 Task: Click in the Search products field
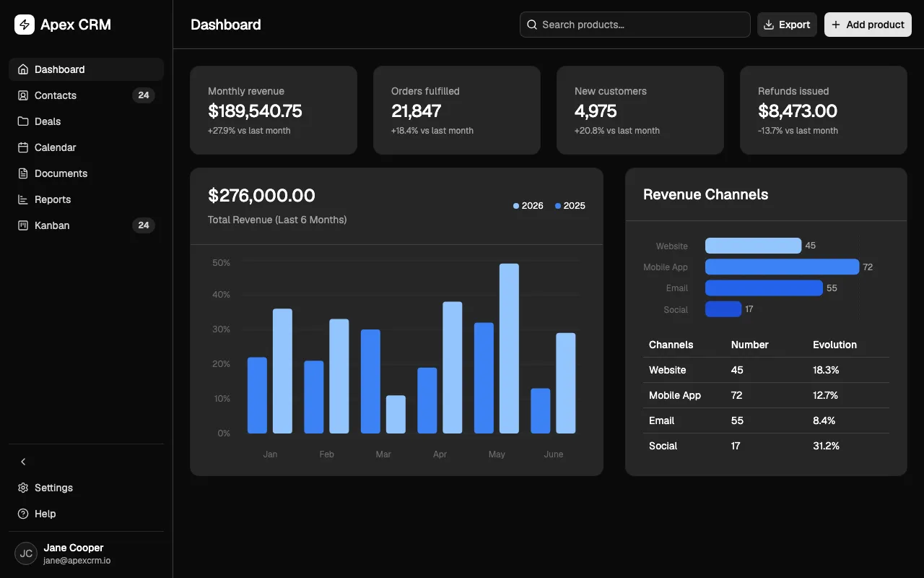coord(635,25)
